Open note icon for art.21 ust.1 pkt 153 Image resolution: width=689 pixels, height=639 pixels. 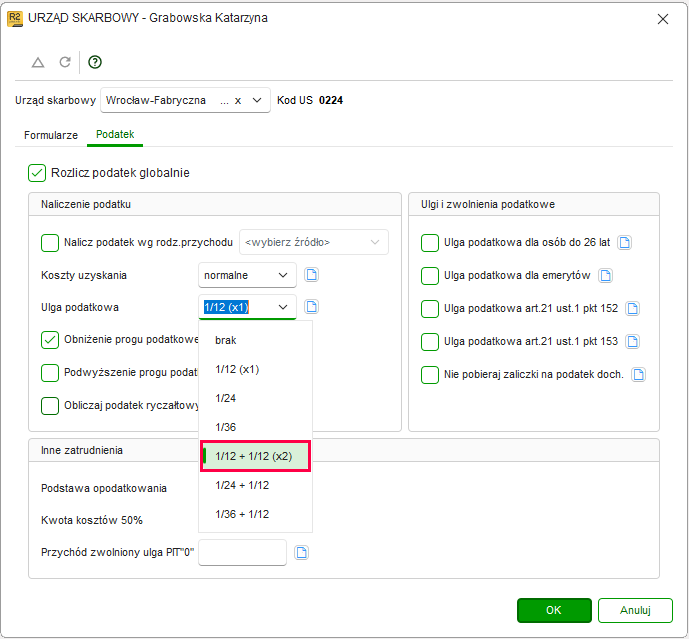click(x=632, y=341)
